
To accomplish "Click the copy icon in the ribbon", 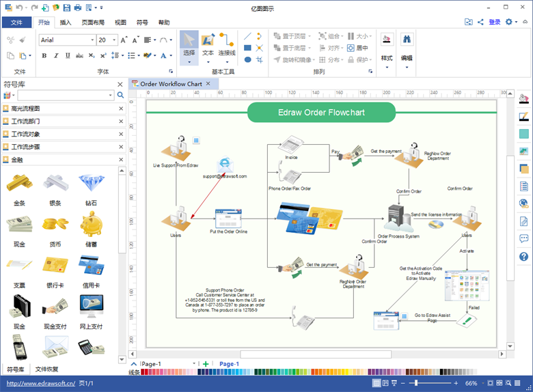I will point(10,55).
